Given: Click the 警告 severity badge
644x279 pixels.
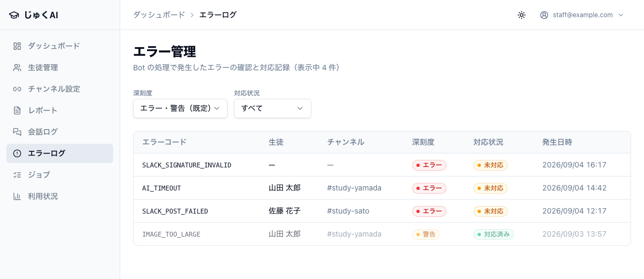Looking at the screenshot, I should click(426, 234).
